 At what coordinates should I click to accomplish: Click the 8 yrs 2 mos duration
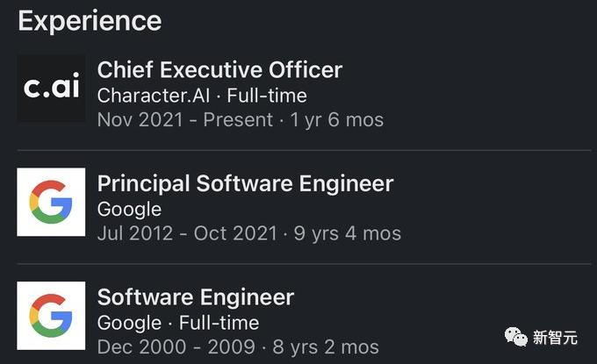(325, 347)
